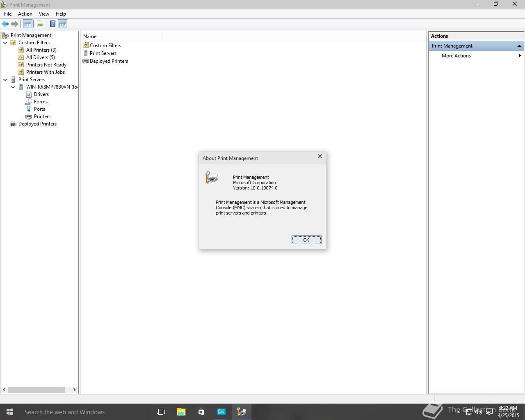Viewport: 525px width, 420px height.
Task: Select the WIN-RR8MP78B0VN server node
Action: (52, 87)
